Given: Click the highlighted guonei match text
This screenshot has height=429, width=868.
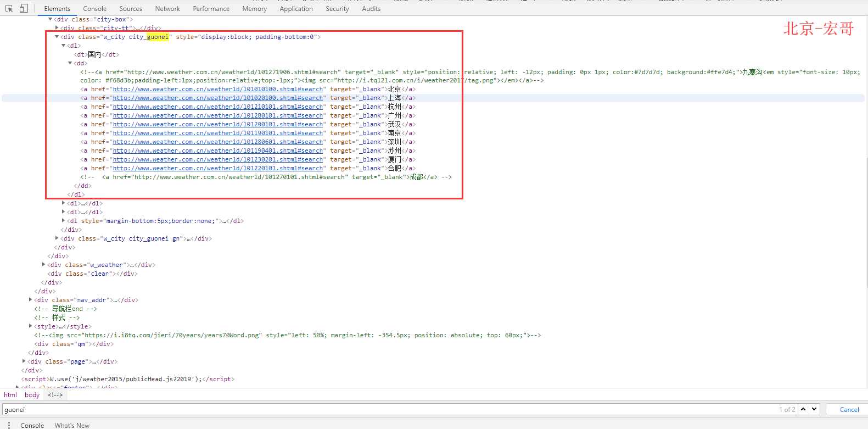Looking at the screenshot, I should [x=158, y=37].
